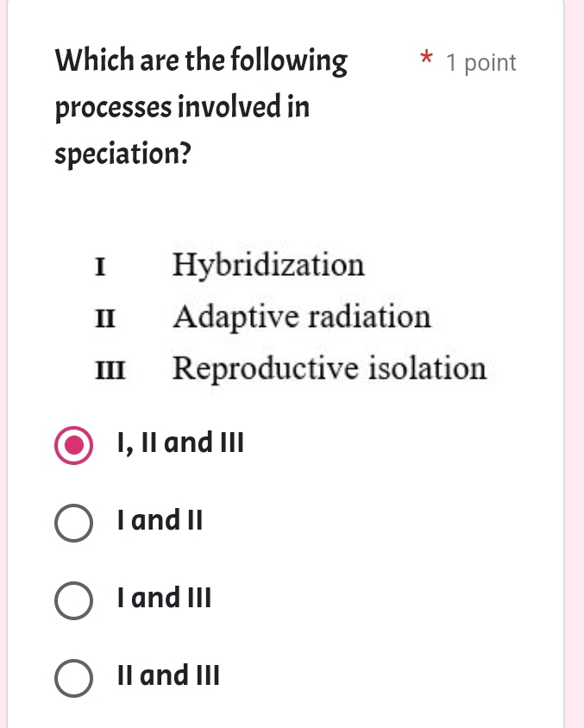Click the red asterisk marking the required question
Image resolution: width=584 pixels, height=728 pixels.
tap(426, 59)
